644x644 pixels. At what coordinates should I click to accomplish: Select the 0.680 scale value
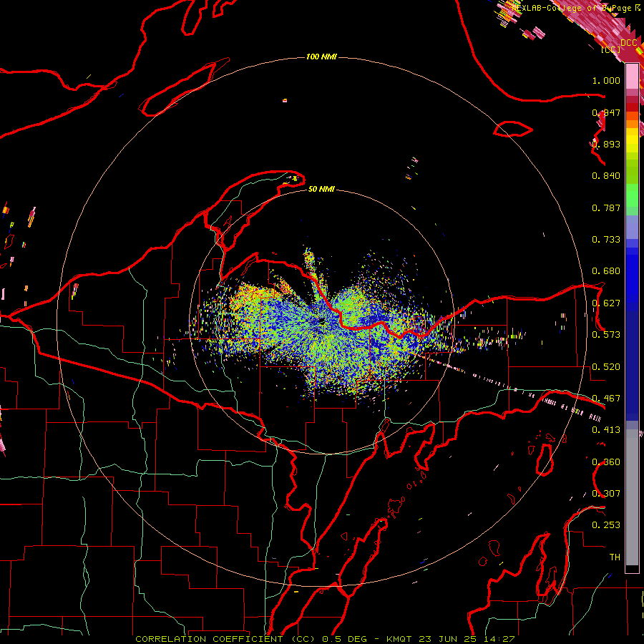click(606, 271)
